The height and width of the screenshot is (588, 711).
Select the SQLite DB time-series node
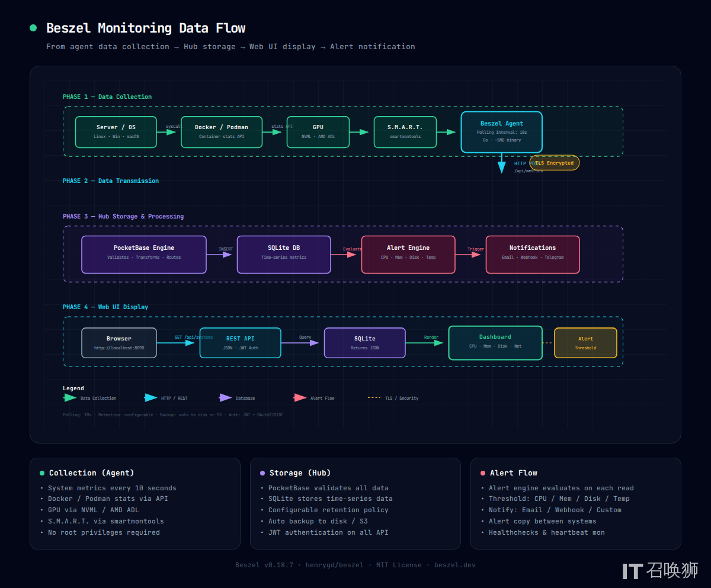[284, 255]
